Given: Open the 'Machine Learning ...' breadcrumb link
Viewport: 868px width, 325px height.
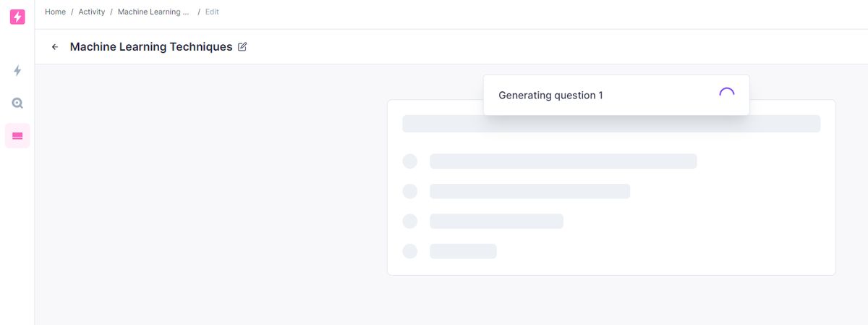Looking at the screenshot, I should (153, 12).
